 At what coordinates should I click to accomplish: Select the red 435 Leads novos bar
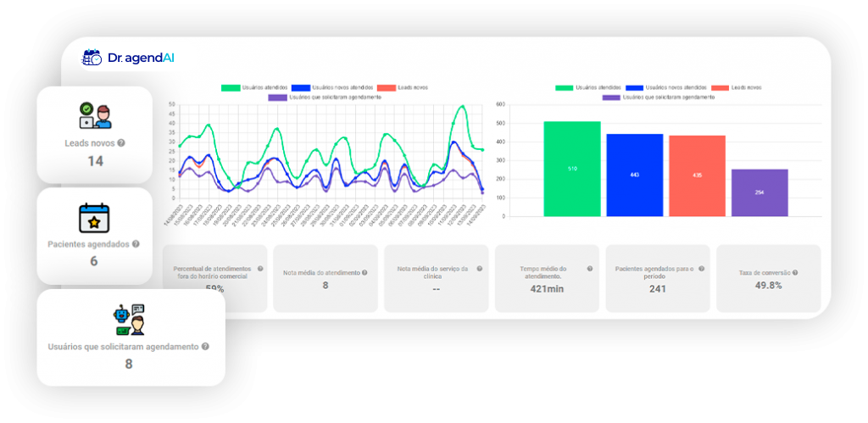pos(697,175)
